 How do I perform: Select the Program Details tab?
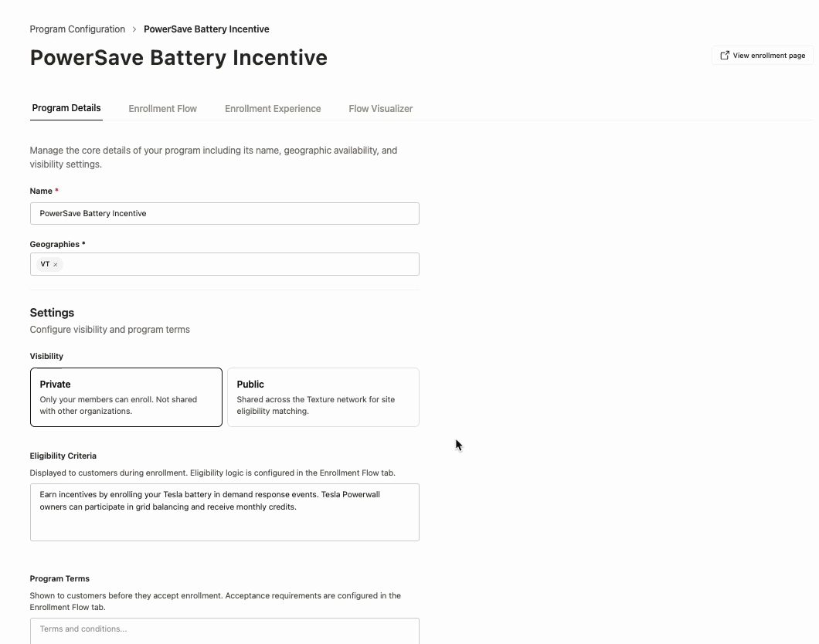click(66, 108)
